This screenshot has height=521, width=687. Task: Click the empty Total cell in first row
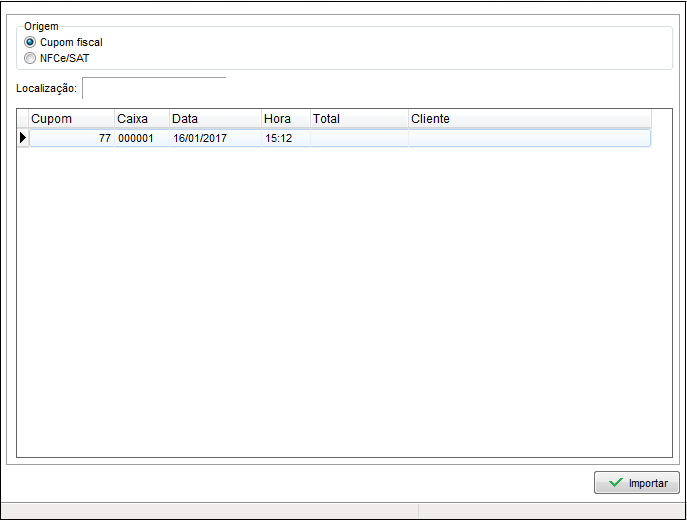(x=358, y=138)
